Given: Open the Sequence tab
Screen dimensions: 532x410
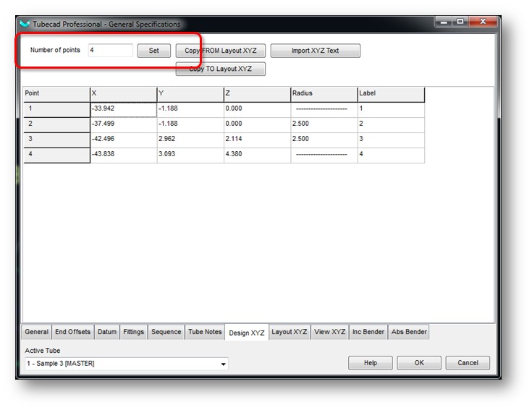Looking at the screenshot, I should tap(166, 332).
